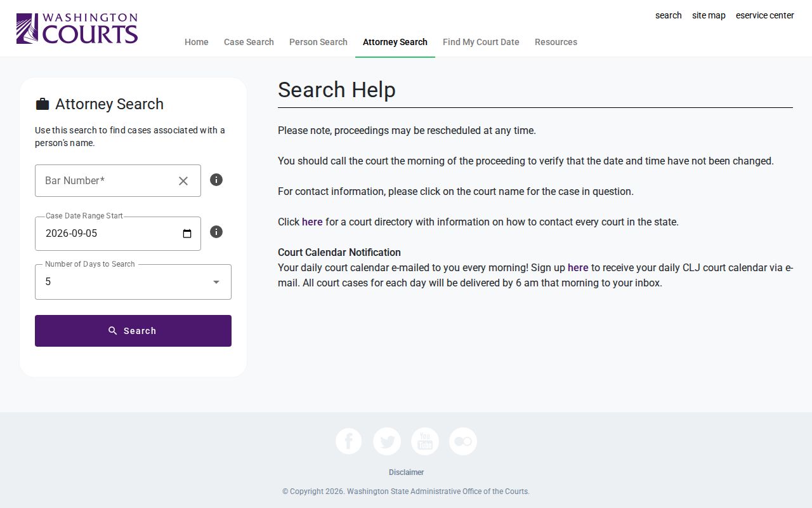
Task: Expand the Number of Days to Search dropdown
Action: pyautogui.click(x=133, y=282)
